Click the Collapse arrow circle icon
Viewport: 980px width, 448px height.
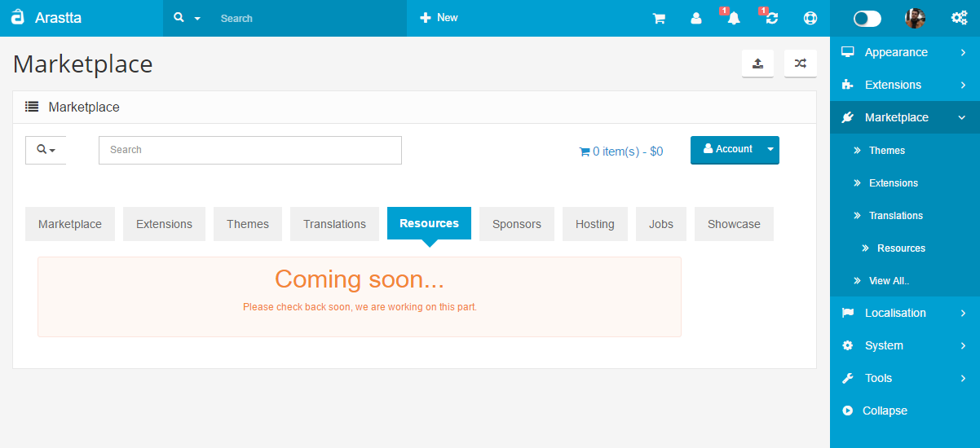(848, 411)
